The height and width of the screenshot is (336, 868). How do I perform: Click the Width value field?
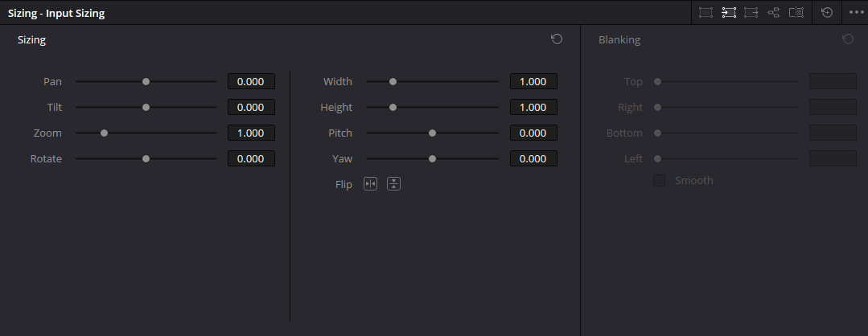tap(533, 81)
